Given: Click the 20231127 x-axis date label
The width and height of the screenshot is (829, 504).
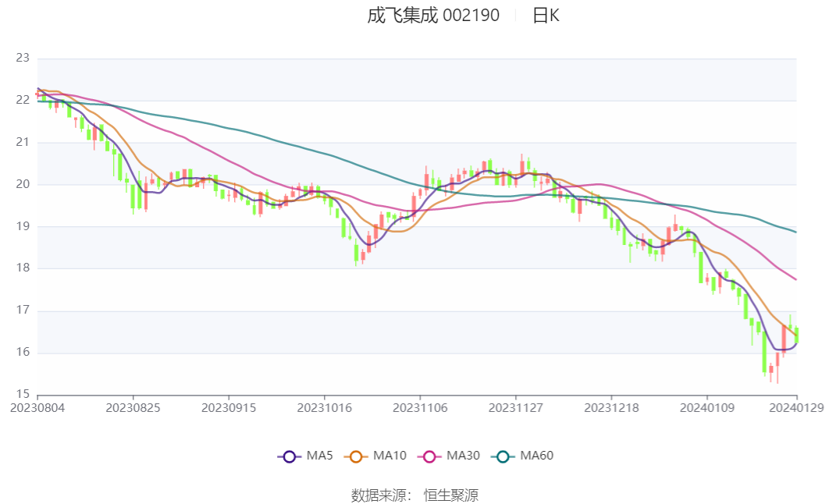Looking at the screenshot, I should (x=516, y=408).
